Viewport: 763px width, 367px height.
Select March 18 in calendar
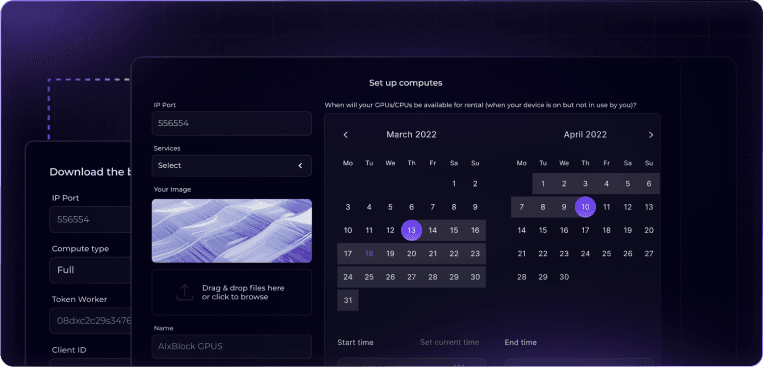click(x=369, y=254)
